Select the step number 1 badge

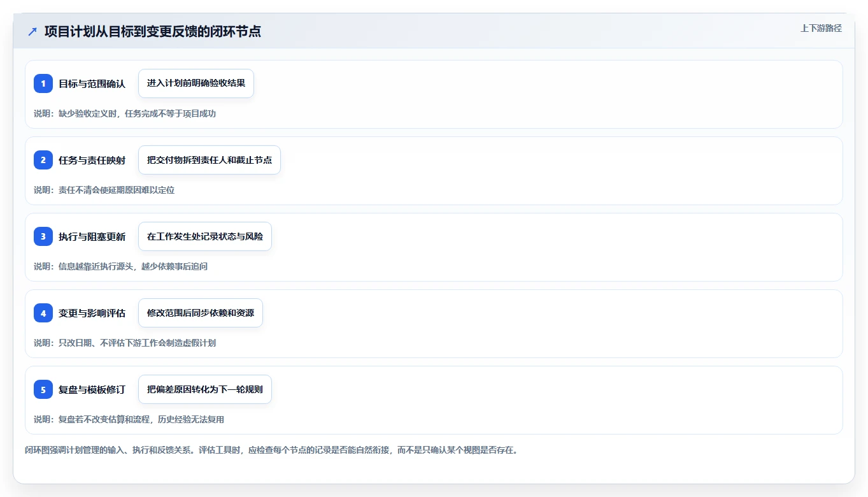point(43,83)
